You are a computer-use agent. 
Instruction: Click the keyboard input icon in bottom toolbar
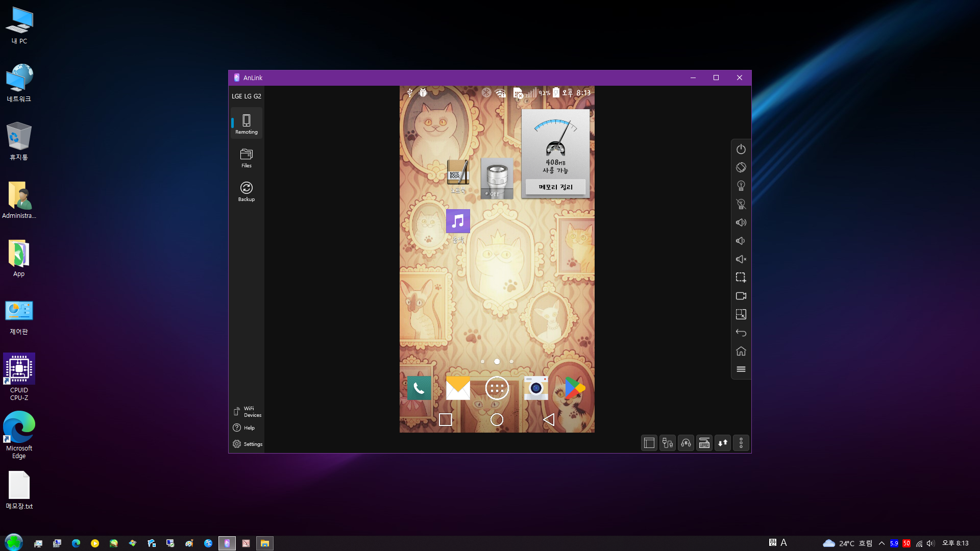coord(704,443)
